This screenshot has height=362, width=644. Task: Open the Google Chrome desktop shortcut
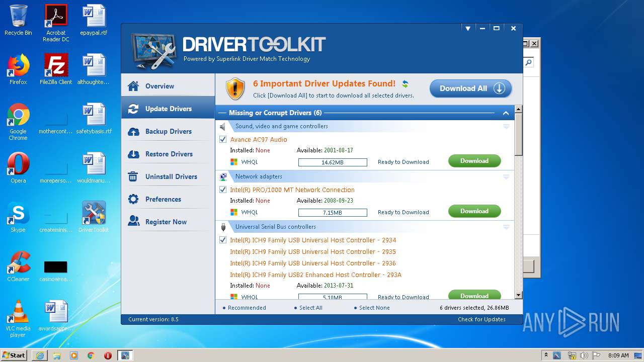18,122
